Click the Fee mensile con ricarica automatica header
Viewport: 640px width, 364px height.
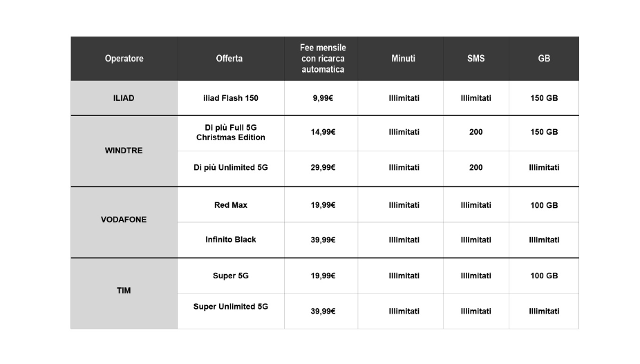pyautogui.click(x=323, y=59)
